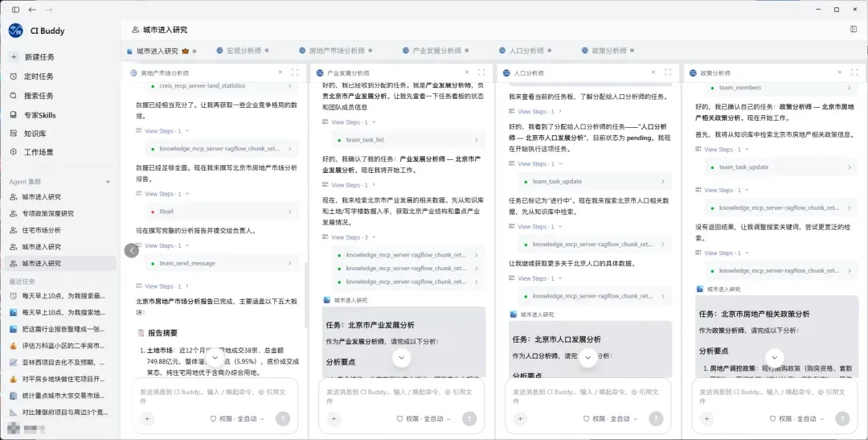Screen dimensions: 868x440
Task: Switch to 政策分析师 tab
Action: [608, 51]
